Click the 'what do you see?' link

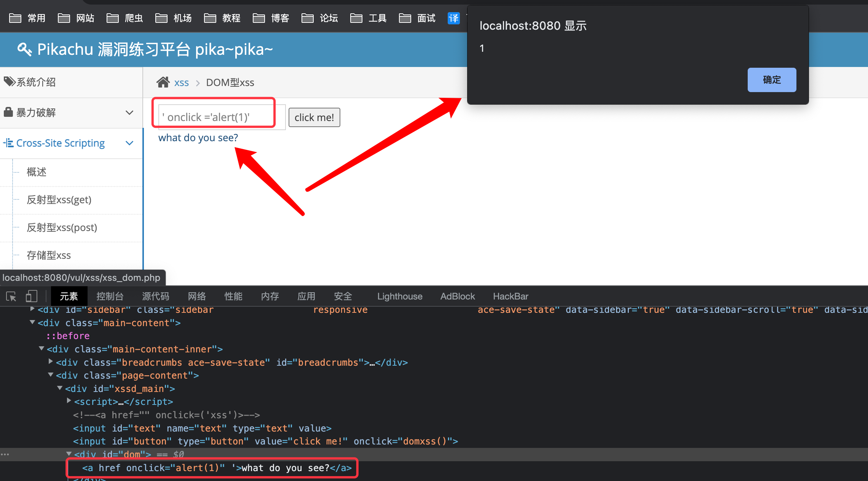coord(198,138)
